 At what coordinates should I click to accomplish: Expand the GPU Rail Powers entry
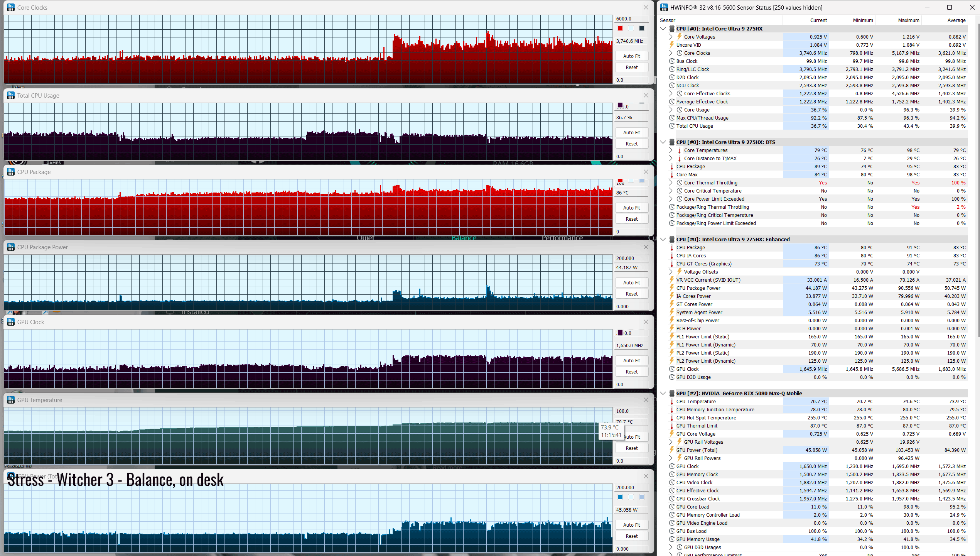pos(671,458)
